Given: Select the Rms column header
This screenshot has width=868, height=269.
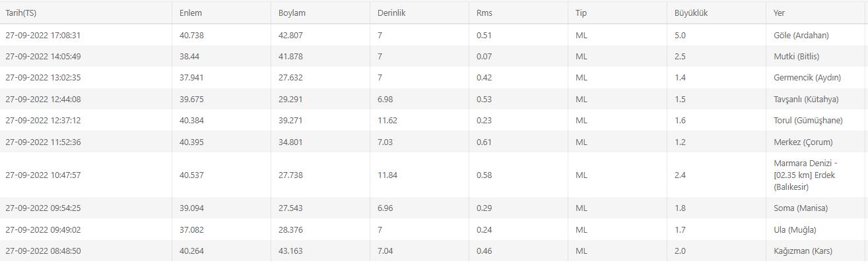Looking at the screenshot, I should point(518,13).
